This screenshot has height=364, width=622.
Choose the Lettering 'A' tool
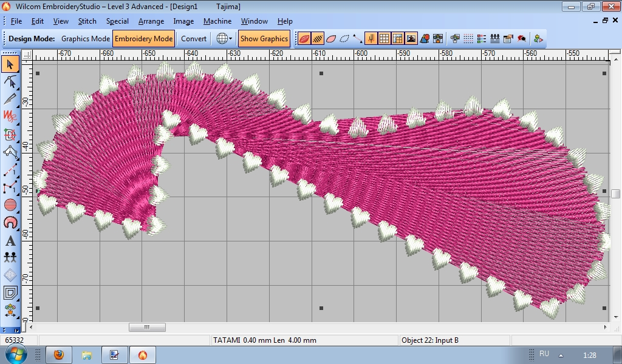pyautogui.click(x=10, y=240)
